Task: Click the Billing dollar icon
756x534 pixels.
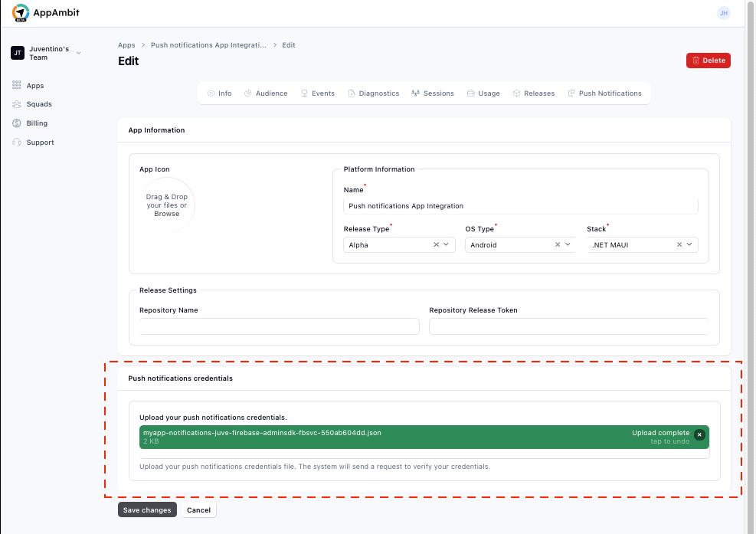Action: 16,123
